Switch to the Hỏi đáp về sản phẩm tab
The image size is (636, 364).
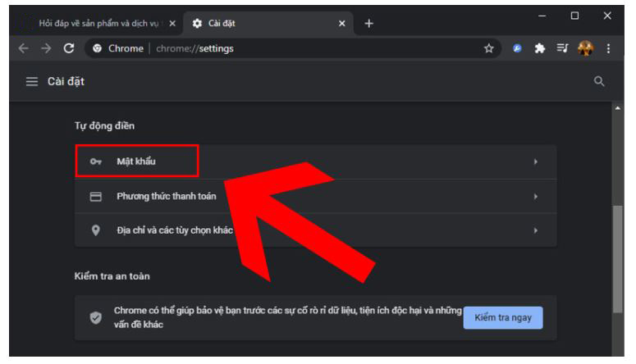click(x=98, y=23)
